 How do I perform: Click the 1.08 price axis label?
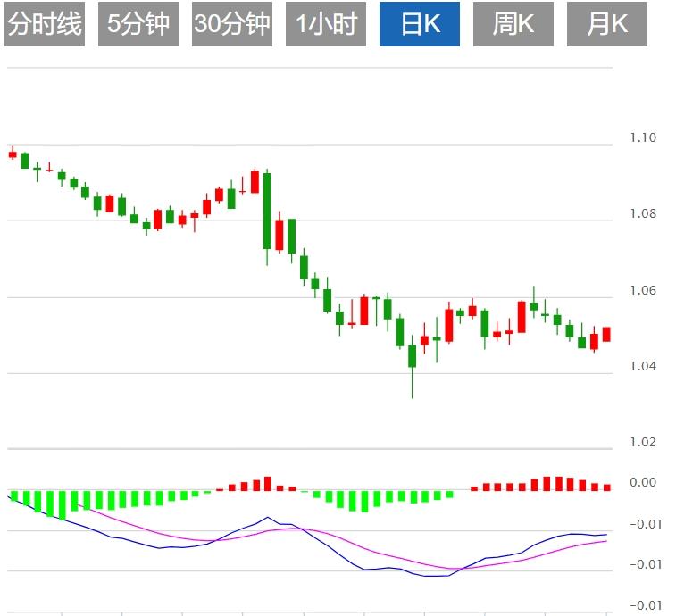tap(642, 214)
